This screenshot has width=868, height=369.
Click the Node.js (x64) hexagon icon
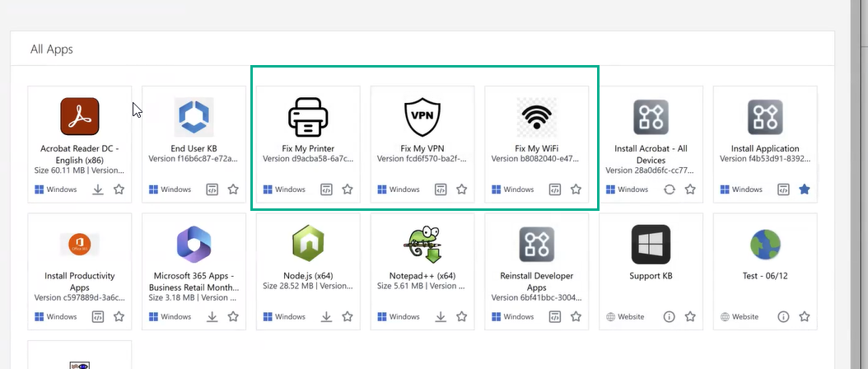308,244
